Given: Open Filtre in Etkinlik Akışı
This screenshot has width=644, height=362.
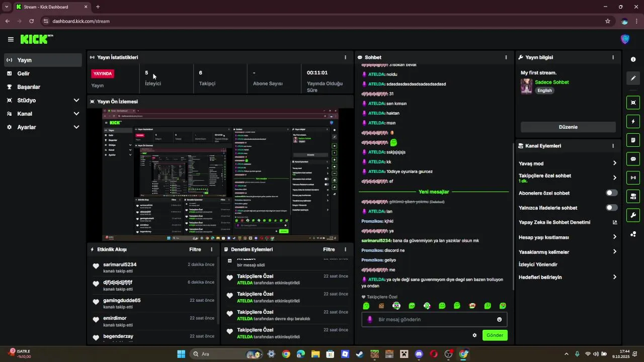Looking at the screenshot, I should point(195,249).
